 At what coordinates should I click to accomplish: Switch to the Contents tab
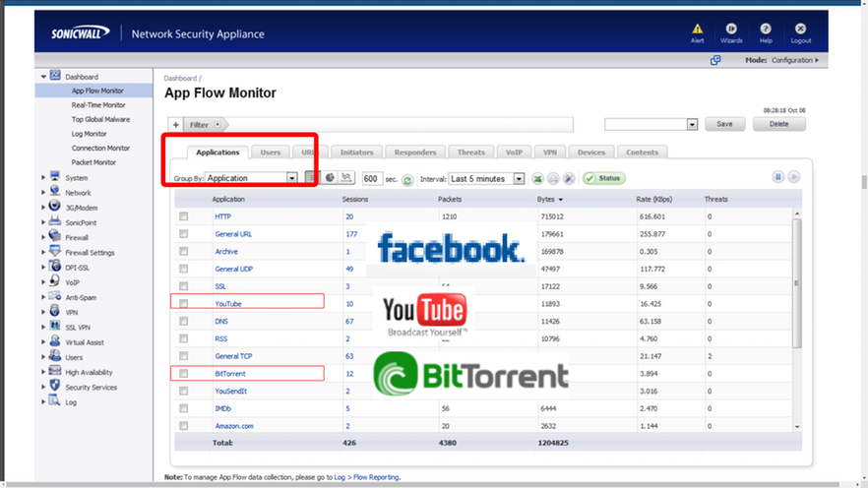click(642, 152)
